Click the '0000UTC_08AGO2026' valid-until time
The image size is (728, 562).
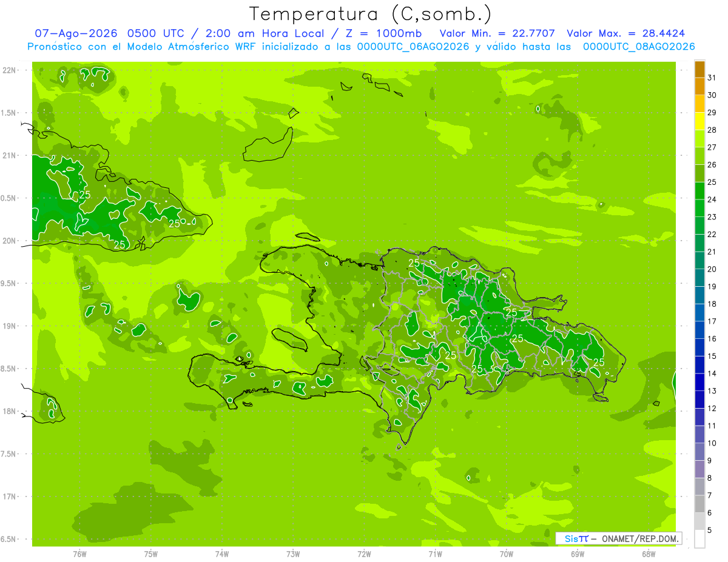tap(638, 47)
